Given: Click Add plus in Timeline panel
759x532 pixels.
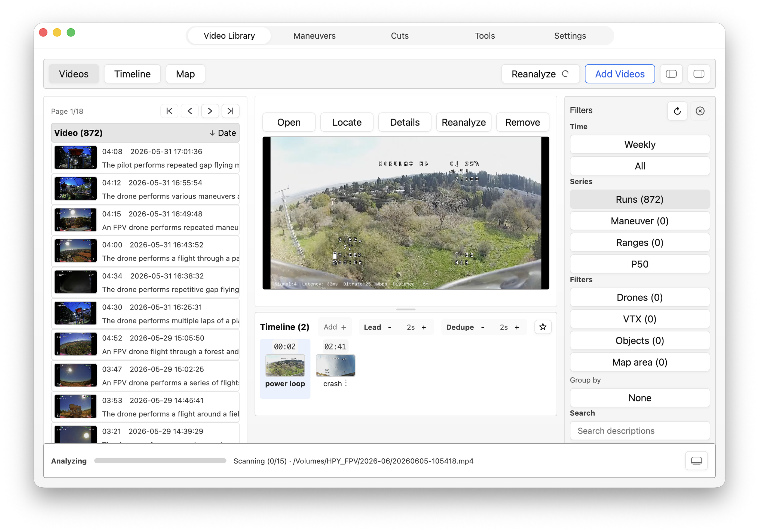Looking at the screenshot, I should (x=335, y=327).
